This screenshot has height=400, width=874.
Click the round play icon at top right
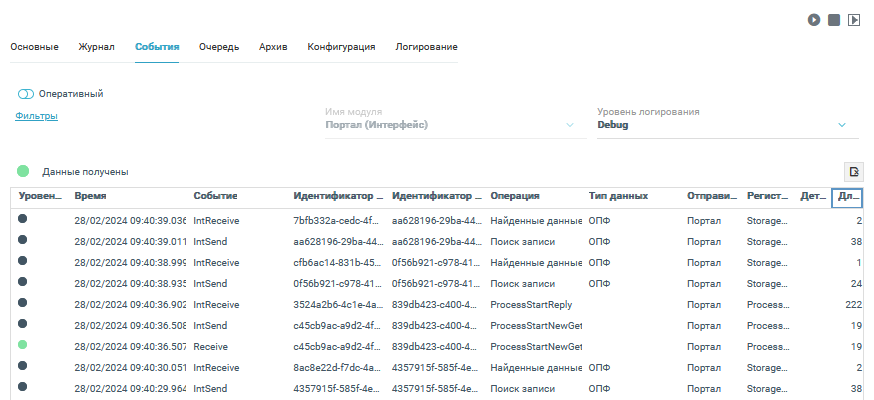(815, 19)
